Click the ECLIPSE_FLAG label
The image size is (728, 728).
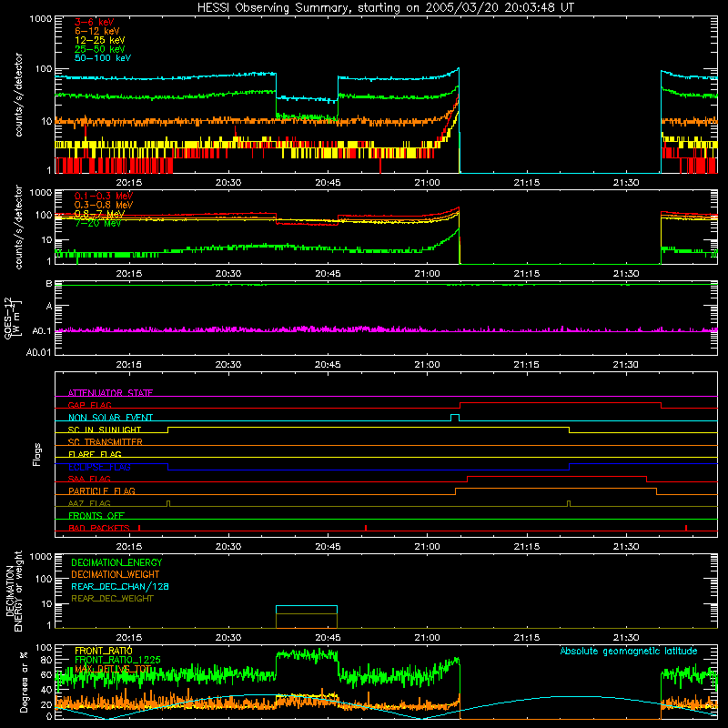[99, 467]
